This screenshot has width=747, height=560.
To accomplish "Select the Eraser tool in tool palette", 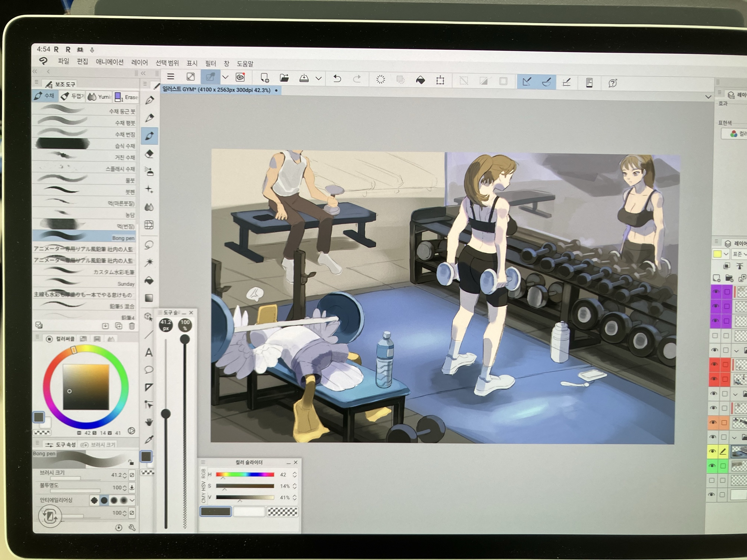I will [x=149, y=154].
